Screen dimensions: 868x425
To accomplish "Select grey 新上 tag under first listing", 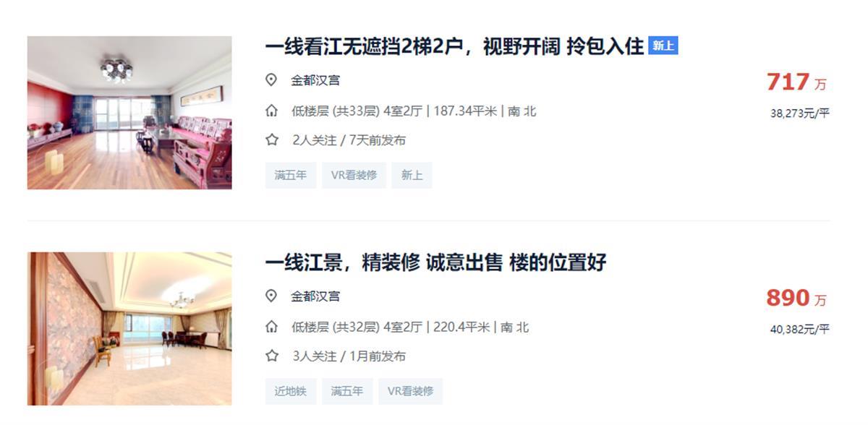I will pos(412,175).
